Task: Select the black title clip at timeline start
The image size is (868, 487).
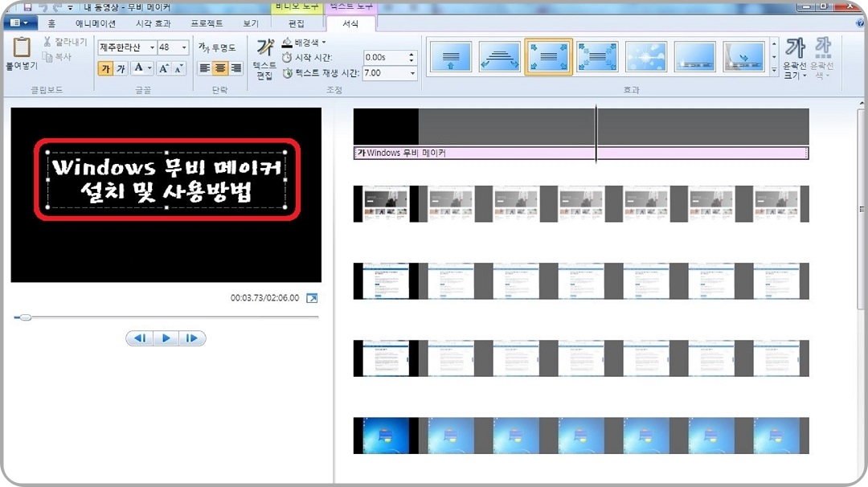Action: point(386,127)
